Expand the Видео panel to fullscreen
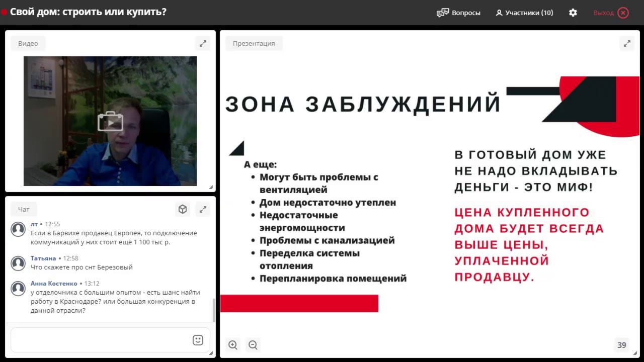 pos(203,44)
